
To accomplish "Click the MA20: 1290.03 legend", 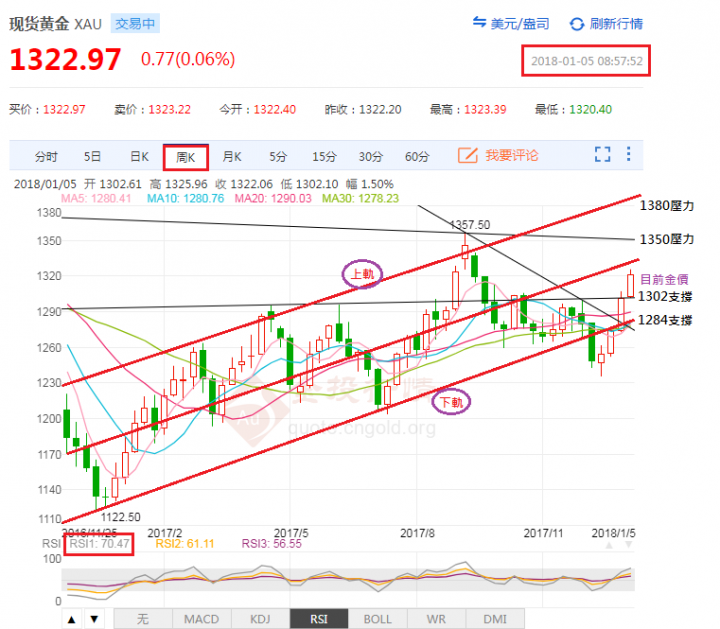I will click(x=273, y=198).
